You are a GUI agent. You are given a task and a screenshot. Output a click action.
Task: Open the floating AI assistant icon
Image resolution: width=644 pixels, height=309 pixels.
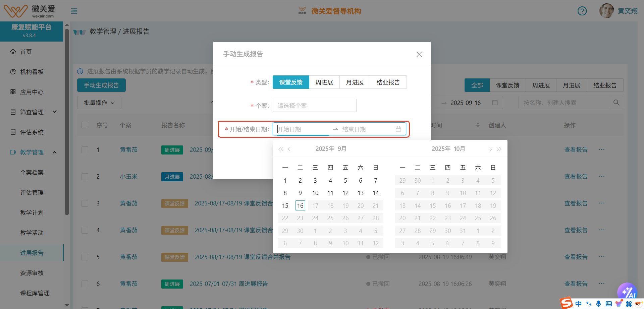[x=627, y=292]
